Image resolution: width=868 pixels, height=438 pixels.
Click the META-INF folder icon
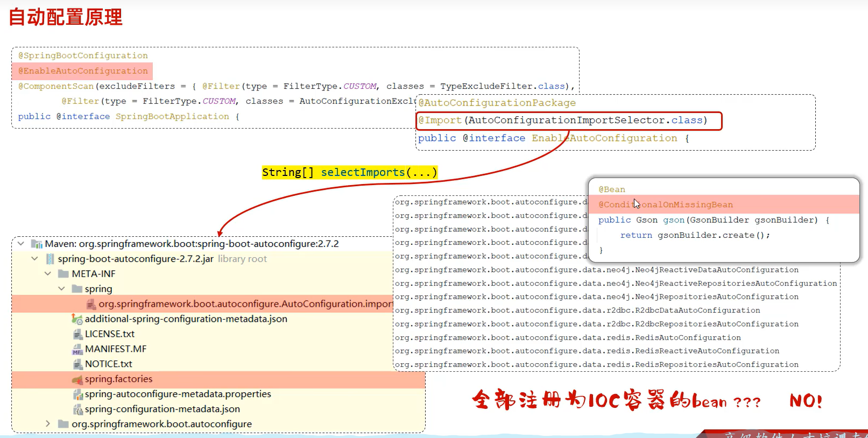tap(63, 274)
